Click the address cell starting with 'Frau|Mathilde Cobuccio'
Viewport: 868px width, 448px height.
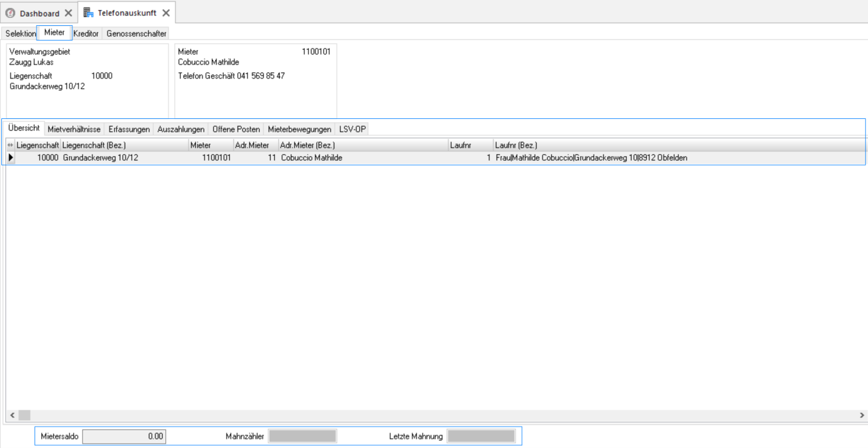point(680,158)
